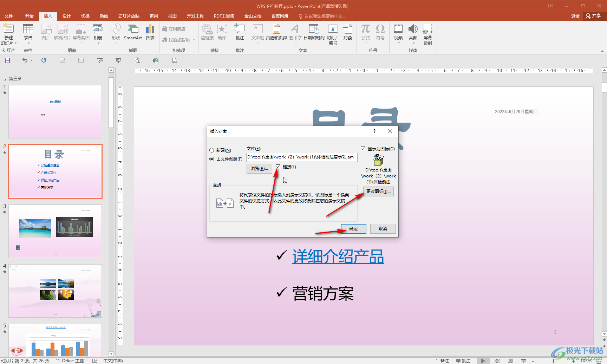This screenshot has height=364, width=607.
Task: Collapse the 第三章 section
Action: click(x=5, y=79)
